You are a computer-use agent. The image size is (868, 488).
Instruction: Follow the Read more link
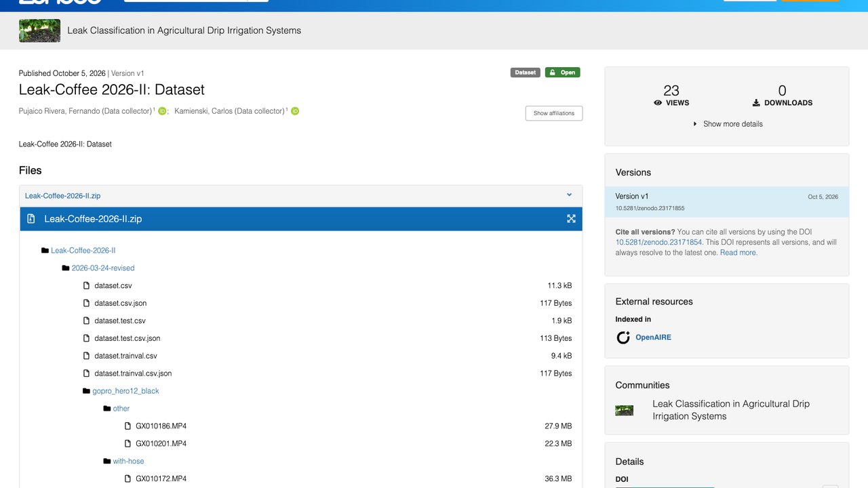[x=738, y=253]
